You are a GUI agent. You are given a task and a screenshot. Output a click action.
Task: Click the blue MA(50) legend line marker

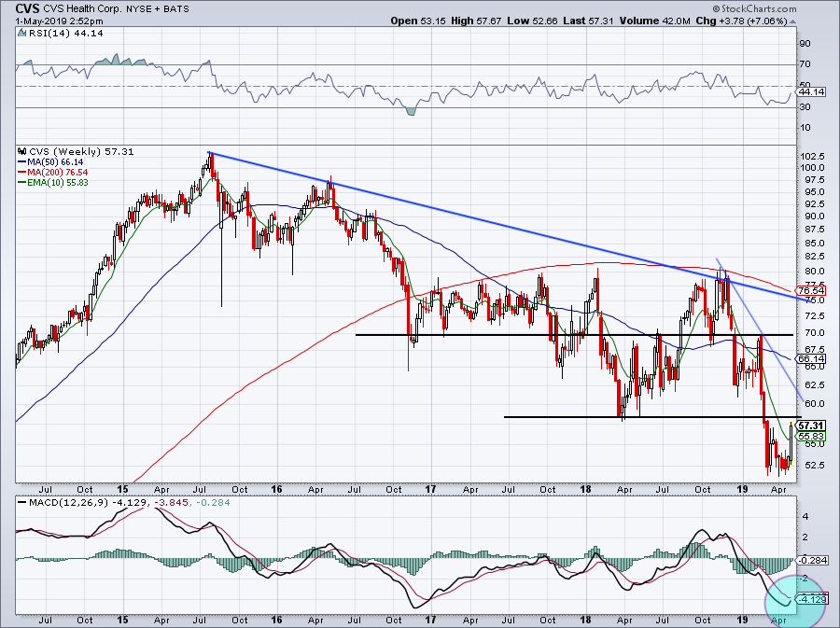click(22, 162)
